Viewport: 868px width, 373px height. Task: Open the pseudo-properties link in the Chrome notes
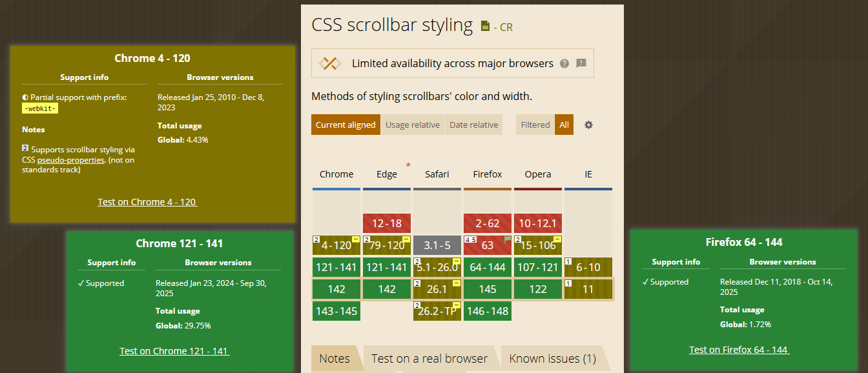[x=71, y=159]
